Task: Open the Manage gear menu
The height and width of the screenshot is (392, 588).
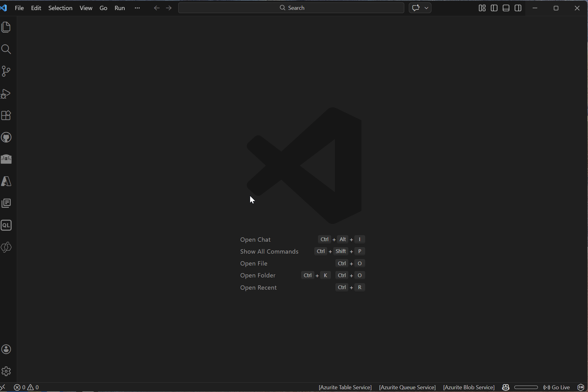Action: point(6,371)
